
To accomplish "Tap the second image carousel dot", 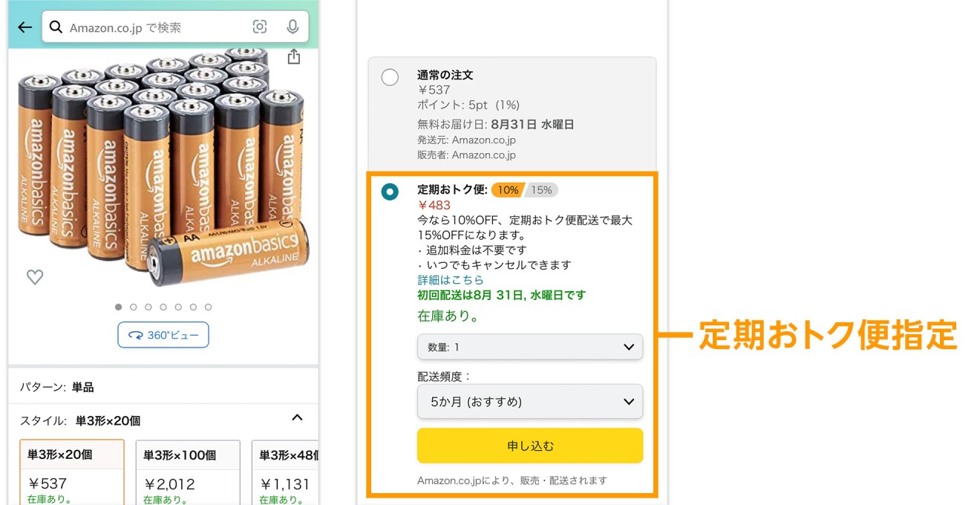I will point(134,307).
